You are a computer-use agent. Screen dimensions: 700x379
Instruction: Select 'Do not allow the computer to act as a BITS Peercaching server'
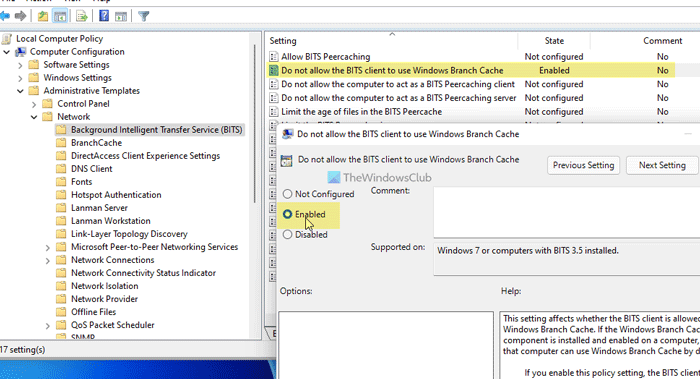point(399,98)
